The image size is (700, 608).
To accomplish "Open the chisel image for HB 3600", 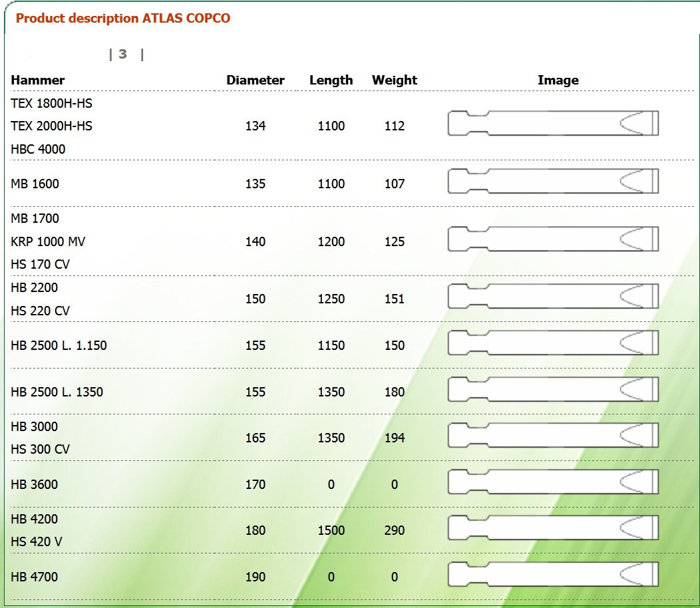I will coord(553,482).
